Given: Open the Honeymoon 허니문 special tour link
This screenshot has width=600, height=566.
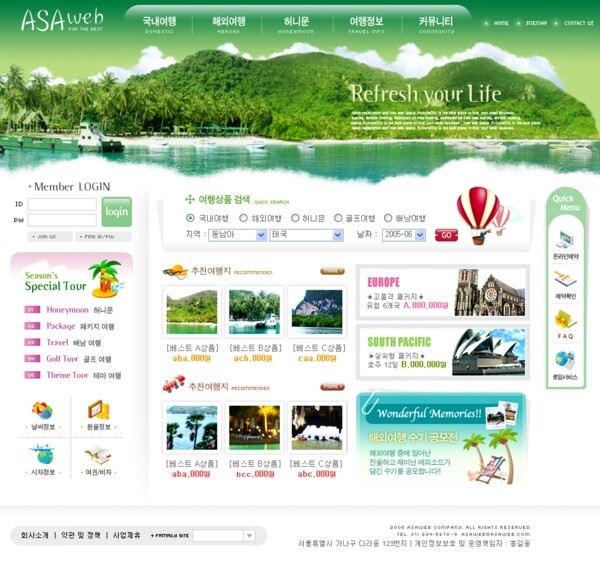Looking at the screenshot, I should (80, 310).
